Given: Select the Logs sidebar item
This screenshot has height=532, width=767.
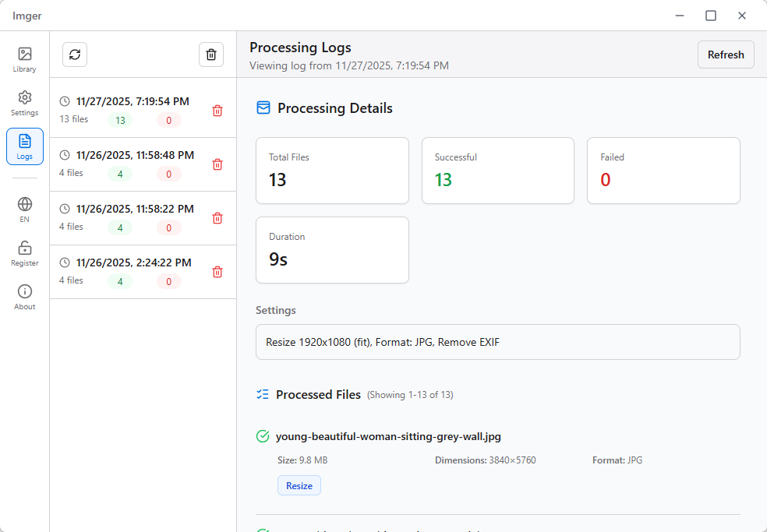Looking at the screenshot, I should point(25,146).
